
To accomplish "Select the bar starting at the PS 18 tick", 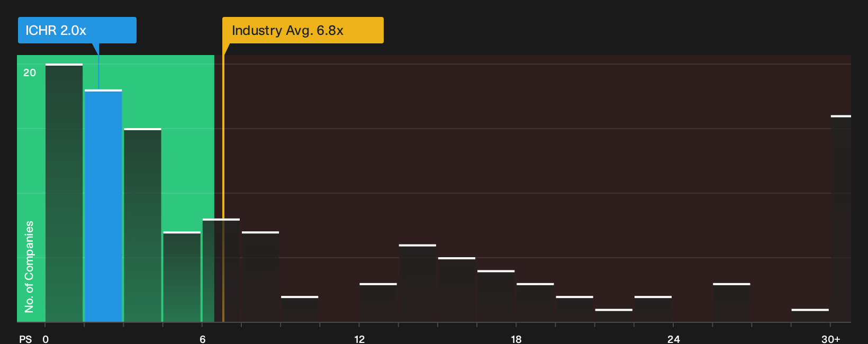I will 535,303.
